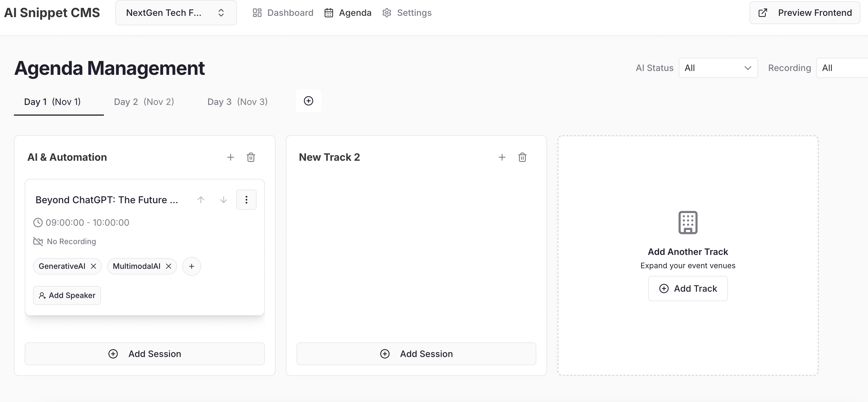The image size is (868, 402).
Task: Move the Beyond ChatGPT session up
Action: [x=201, y=200]
